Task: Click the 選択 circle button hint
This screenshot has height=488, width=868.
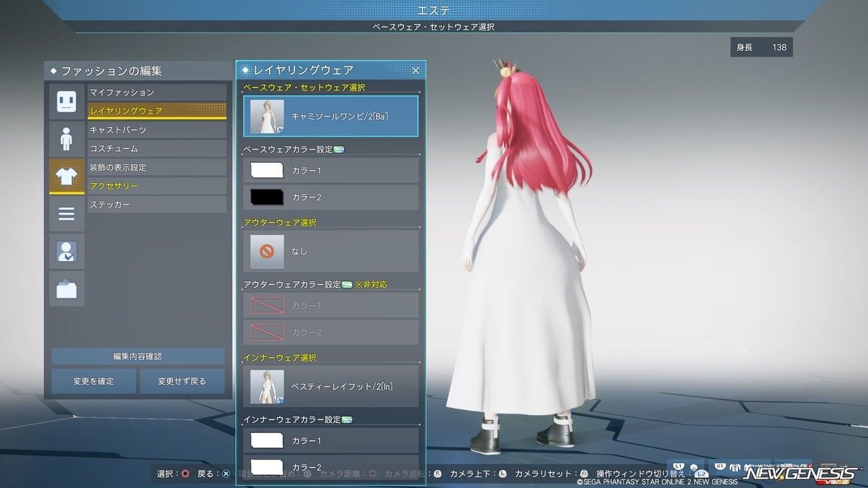Action: coord(174,474)
